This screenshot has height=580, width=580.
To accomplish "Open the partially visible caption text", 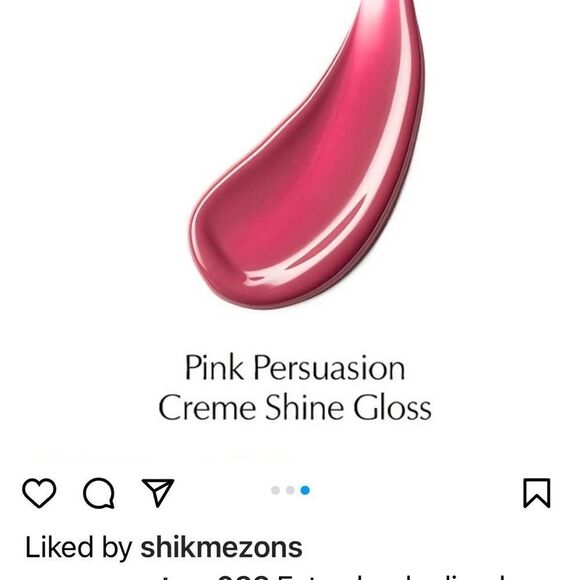I will [333, 577].
